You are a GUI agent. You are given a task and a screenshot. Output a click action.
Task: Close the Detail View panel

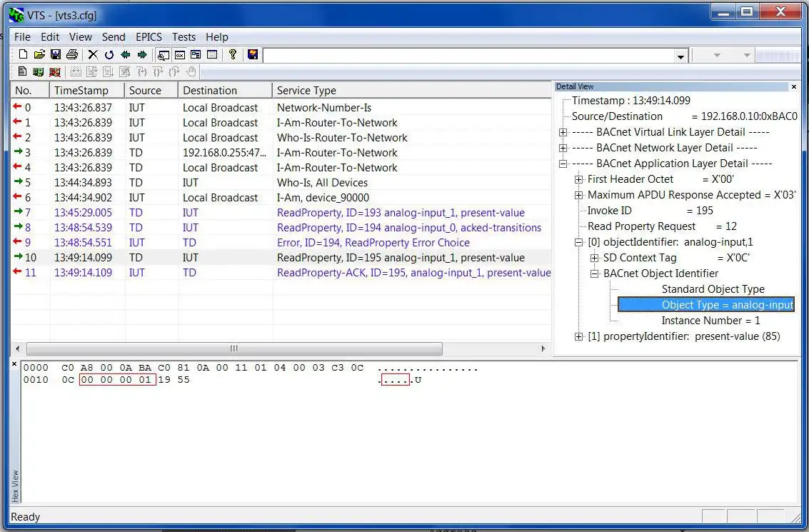tap(793, 86)
